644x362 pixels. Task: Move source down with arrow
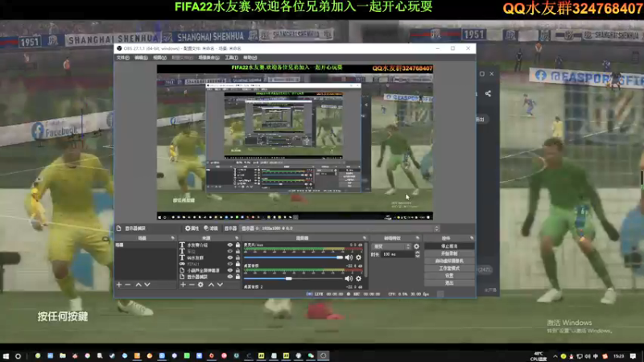coord(220,285)
